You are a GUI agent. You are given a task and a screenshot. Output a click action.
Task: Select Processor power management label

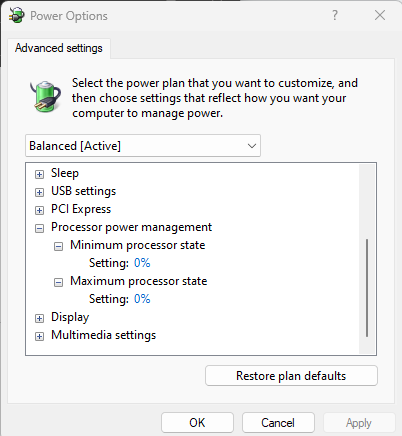pos(131,227)
